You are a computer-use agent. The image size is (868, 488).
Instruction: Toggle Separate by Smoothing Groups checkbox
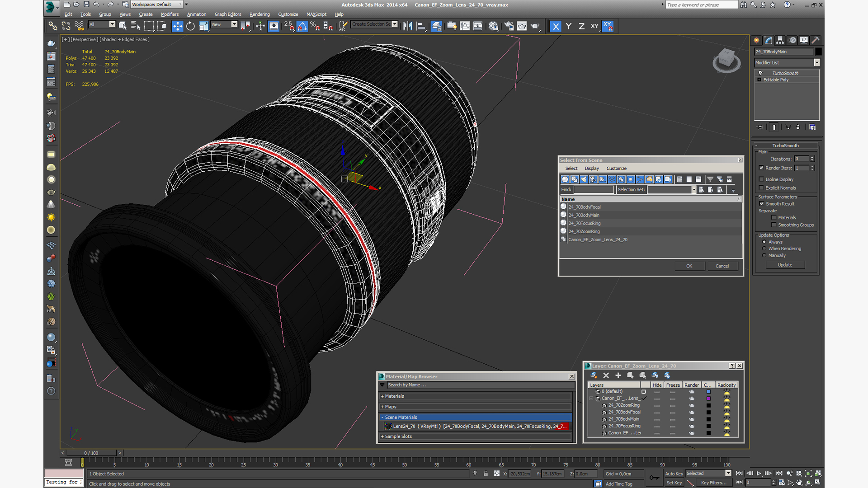click(774, 225)
